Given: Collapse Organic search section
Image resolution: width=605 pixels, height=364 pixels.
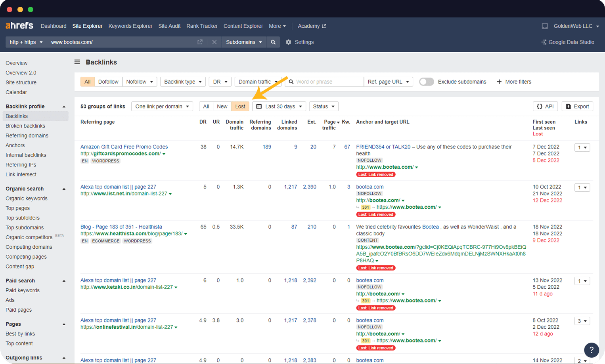Looking at the screenshot, I should pos(64,189).
